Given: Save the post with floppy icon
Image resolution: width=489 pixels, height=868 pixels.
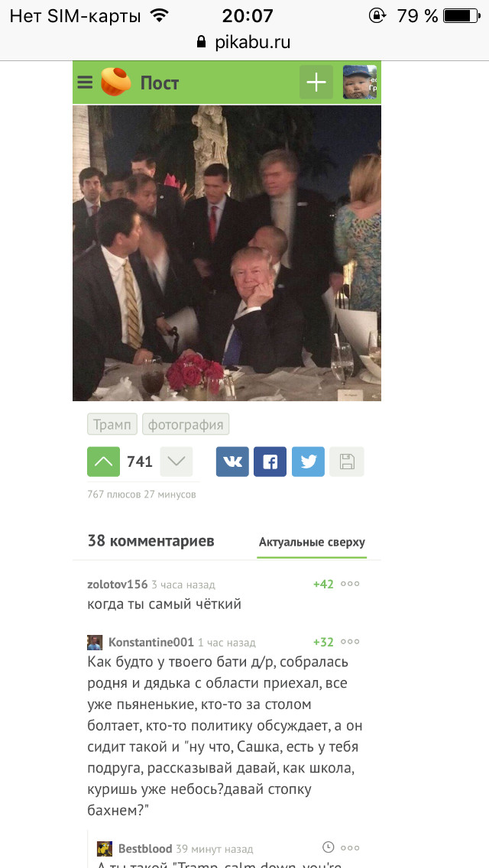Looking at the screenshot, I should click(347, 462).
